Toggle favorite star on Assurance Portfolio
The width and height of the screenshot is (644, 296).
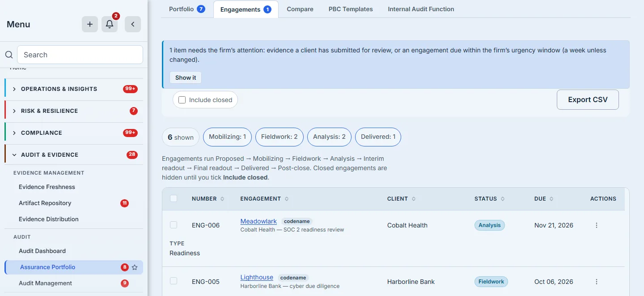[x=135, y=267]
